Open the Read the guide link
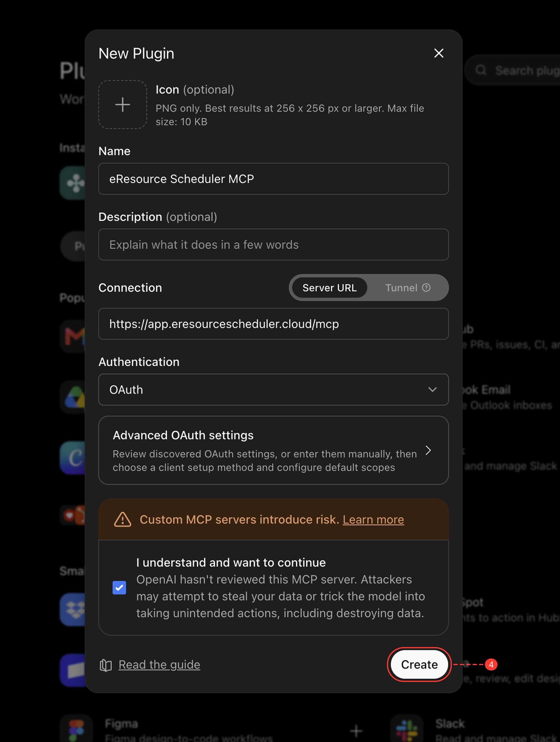 pyautogui.click(x=159, y=664)
